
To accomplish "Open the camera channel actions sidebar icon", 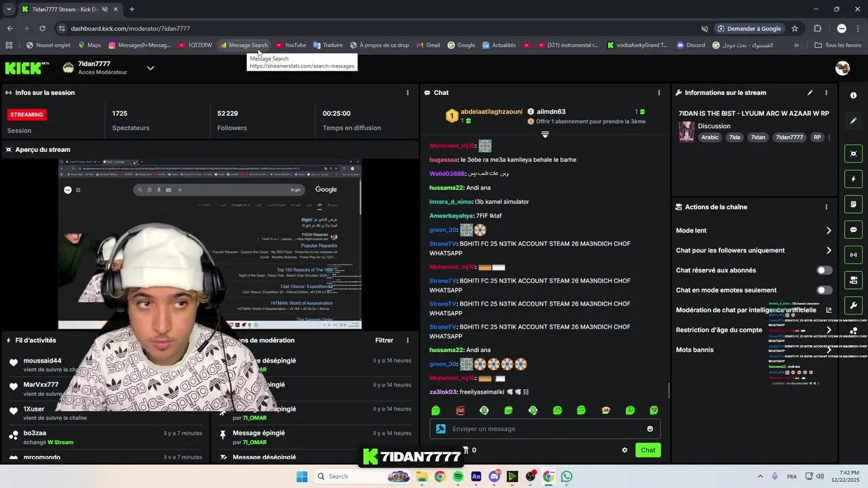I will click(853, 280).
